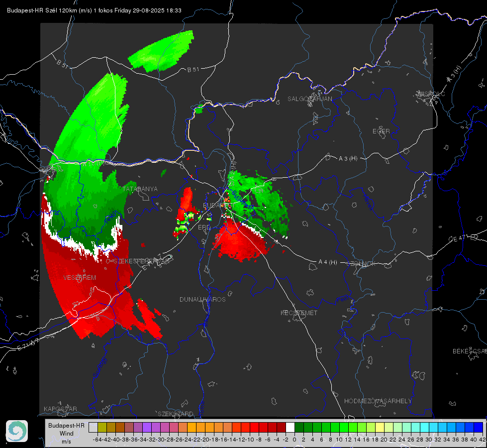Screen dimensions: 487x448
Task: Select the white swatch in the wind legend
Action: (x=290, y=427)
